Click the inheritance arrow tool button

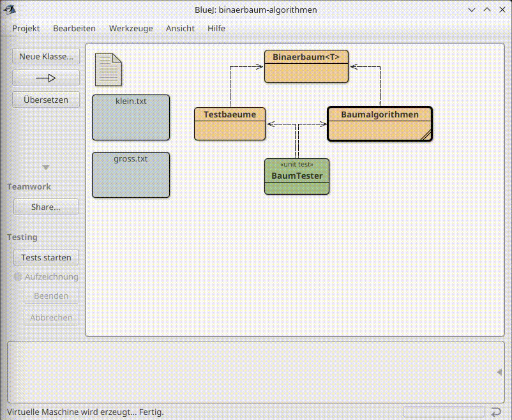tap(46, 78)
